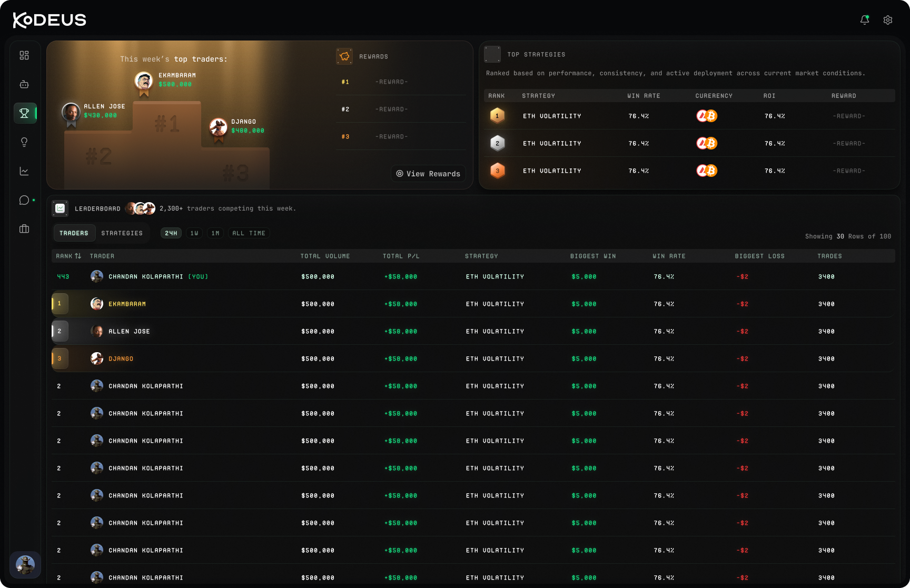Click currency icons in rank 1 strategy row

pos(707,116)
